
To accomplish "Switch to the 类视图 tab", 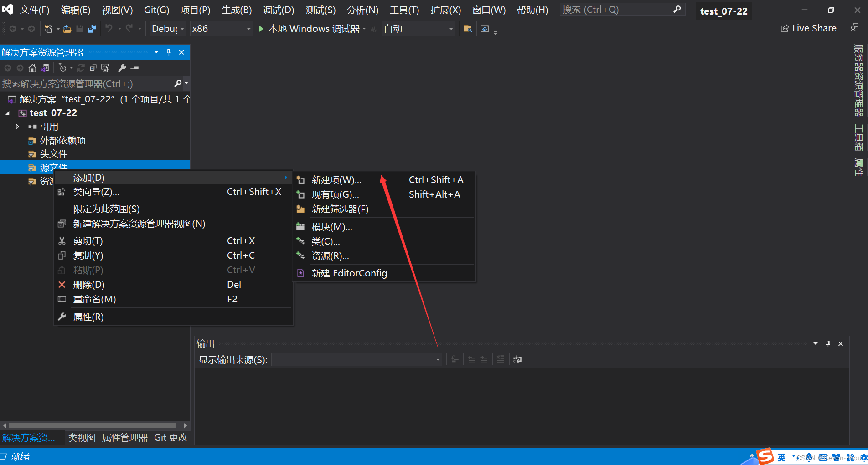I will (82, 438).
